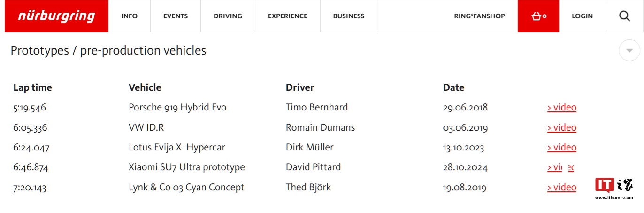Watch Xiaomi SU7 Ultra prototype video

(x=560, y=167)
